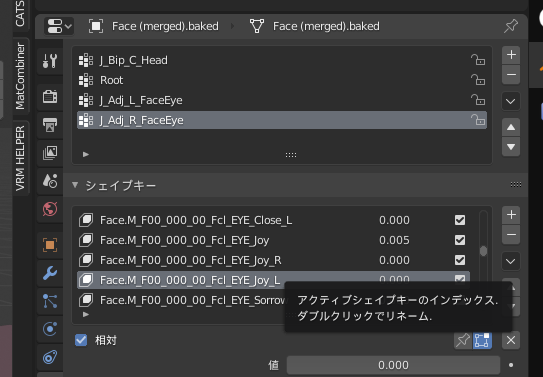Uncheck the EYE_Close_L shape key checkbox
Image resolution: width=543 pixels, height=377 pixels.
click(x=460, y=220)
